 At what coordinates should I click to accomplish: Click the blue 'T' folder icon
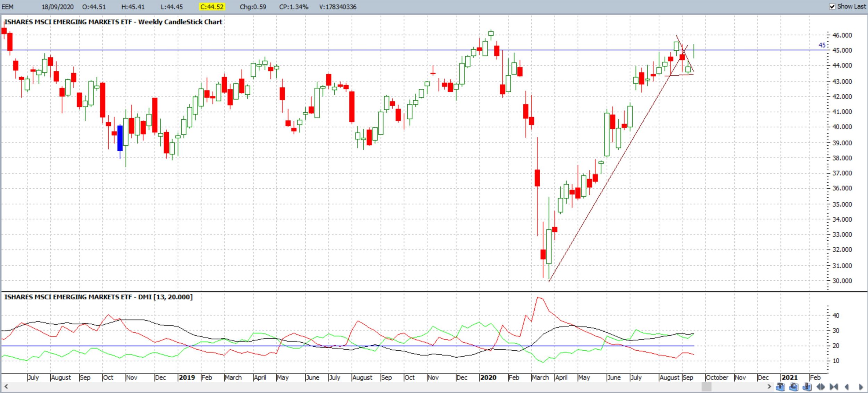(x=781, y=386)
